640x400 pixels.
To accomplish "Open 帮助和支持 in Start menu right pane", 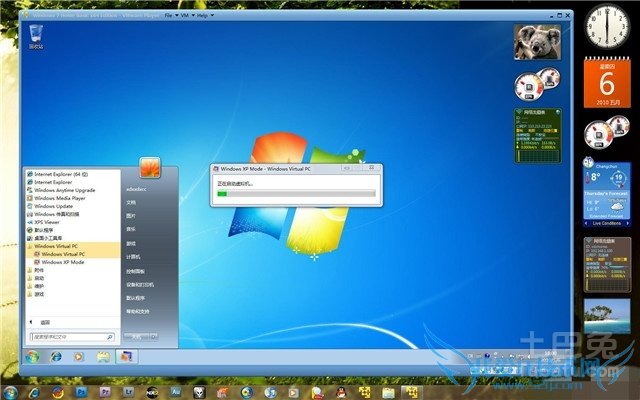I will (138, 311).
